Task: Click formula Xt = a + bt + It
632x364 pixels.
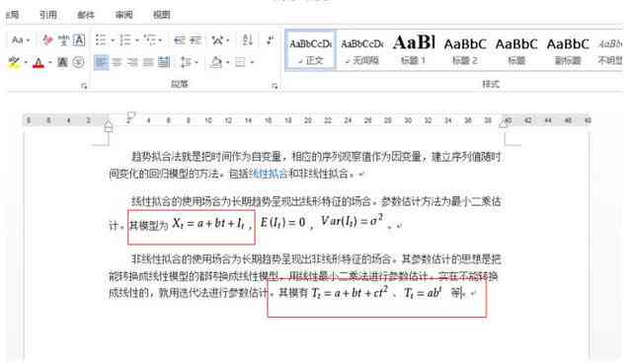Action: (208, 223)
